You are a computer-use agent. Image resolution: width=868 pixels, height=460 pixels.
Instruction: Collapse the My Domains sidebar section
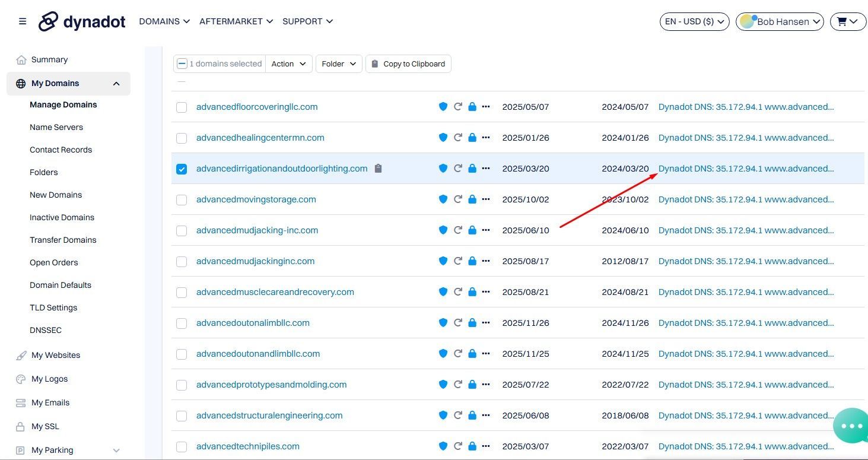[x=116, y=84]
